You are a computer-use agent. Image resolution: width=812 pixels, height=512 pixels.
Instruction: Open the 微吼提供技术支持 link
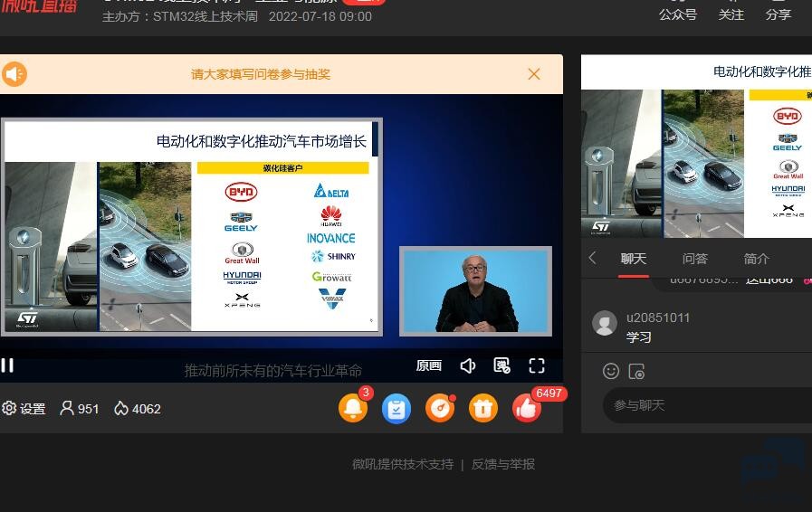point(403,464)
